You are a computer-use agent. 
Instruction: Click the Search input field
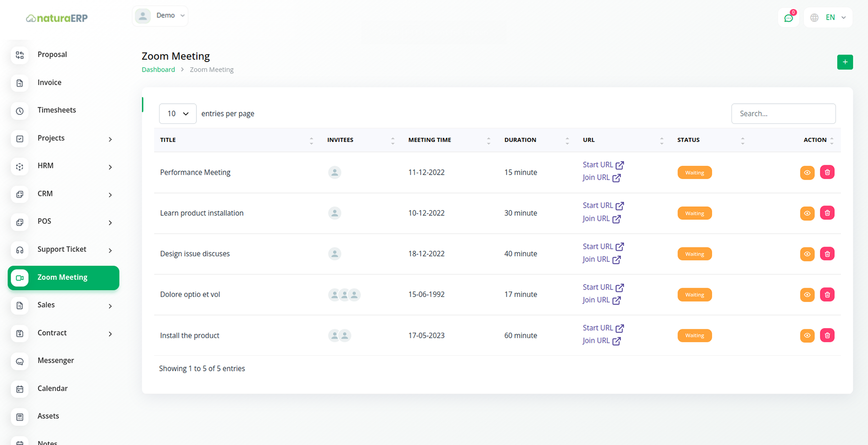[x=783, y=114]
